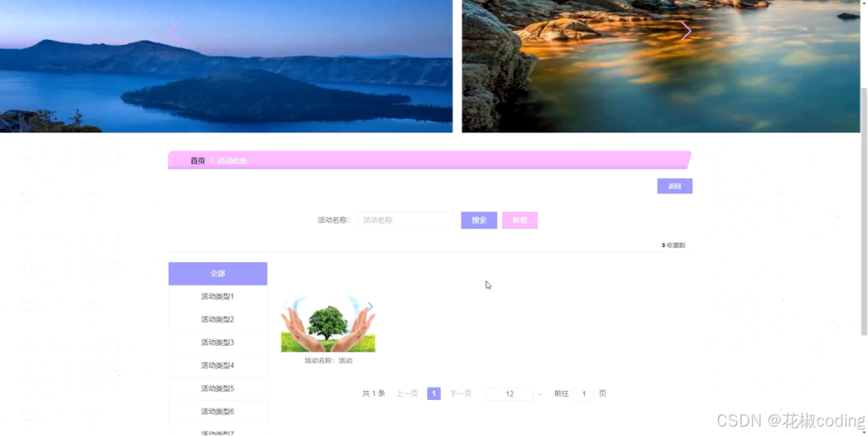Click the vertical page scrollbar
This screenshot has height=436, width=868.
(x=863, y=212)
